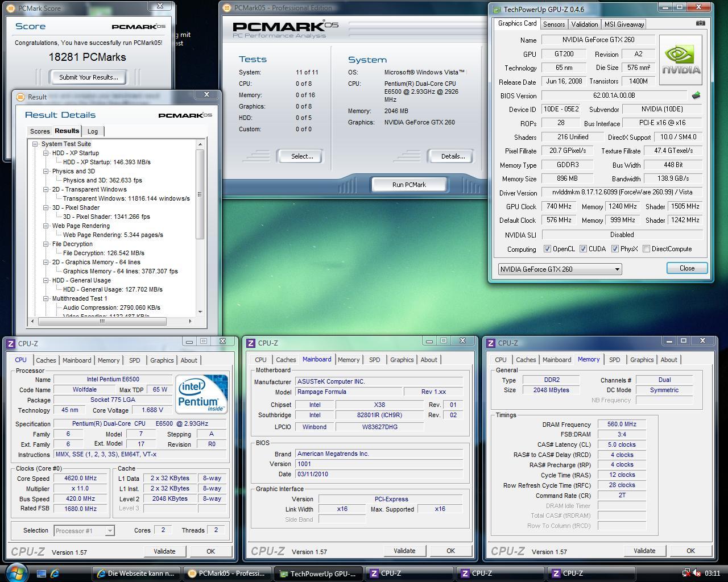
Task: Click the vertical scrollbar in the results tree
Action: point(200,193)
